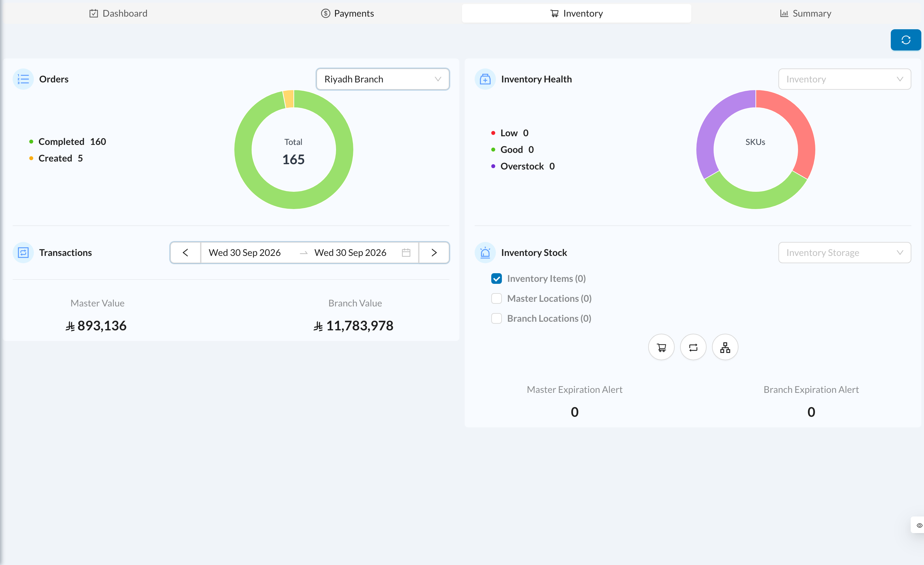
Task: Click the Transactions swap icon
Action: tap(23, 253)
